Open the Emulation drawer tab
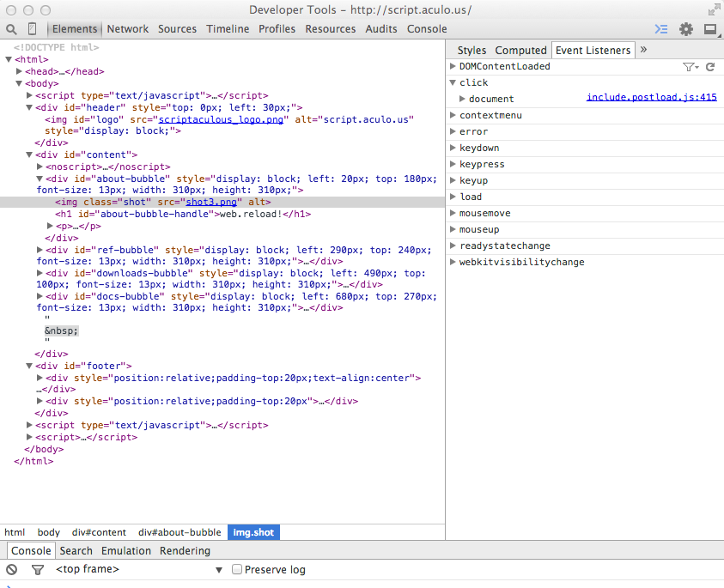This screenshot has height=588, width=724. (x=126, y=550)
